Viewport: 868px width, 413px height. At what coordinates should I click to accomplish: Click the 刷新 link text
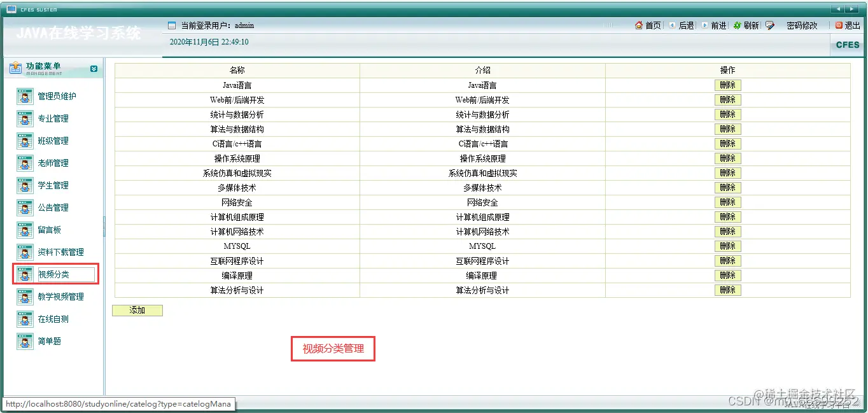[x=751, y=25]
